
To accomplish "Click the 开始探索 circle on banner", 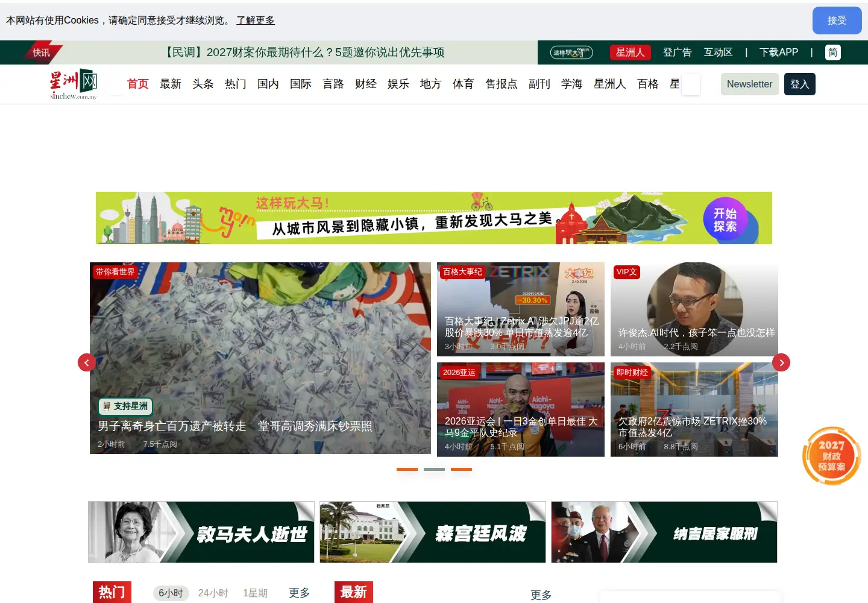I will [x=725, y=218].
